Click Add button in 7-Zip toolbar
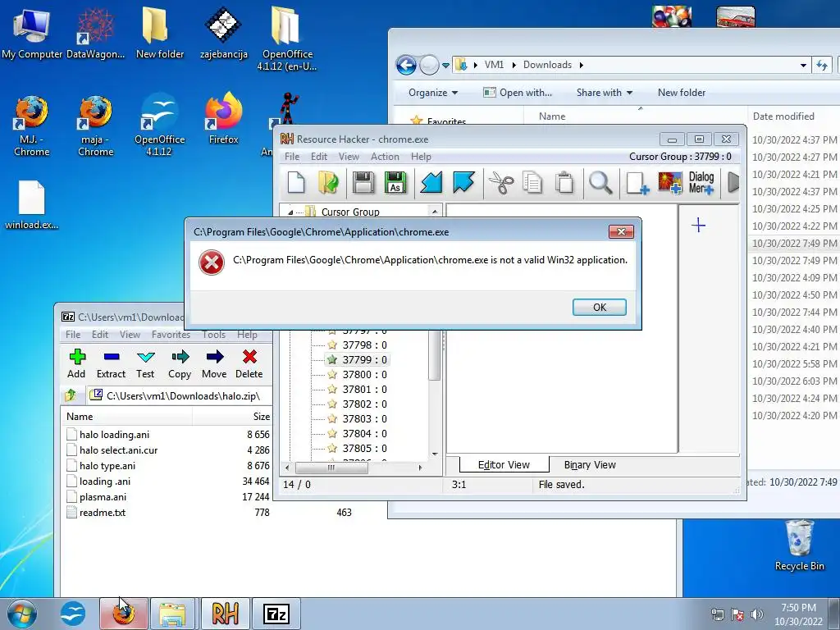This screenshot has width=840, height=630. (76, 363)
